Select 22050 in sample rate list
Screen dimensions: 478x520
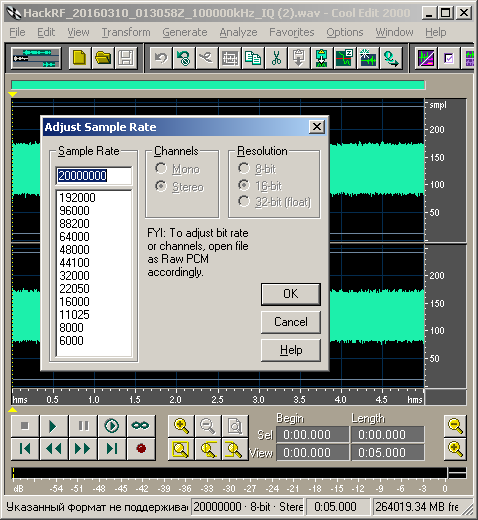pos(94,289)
